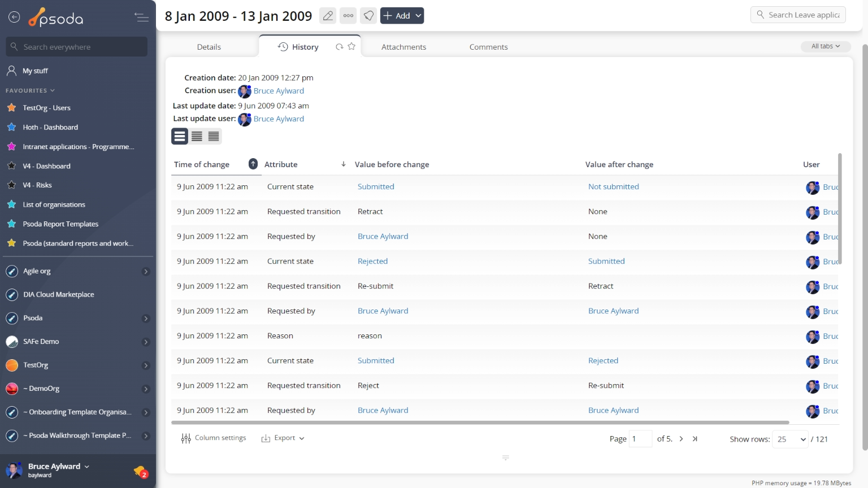Switch to the Details tab
The image size is (868, 488).
[209, 47]
